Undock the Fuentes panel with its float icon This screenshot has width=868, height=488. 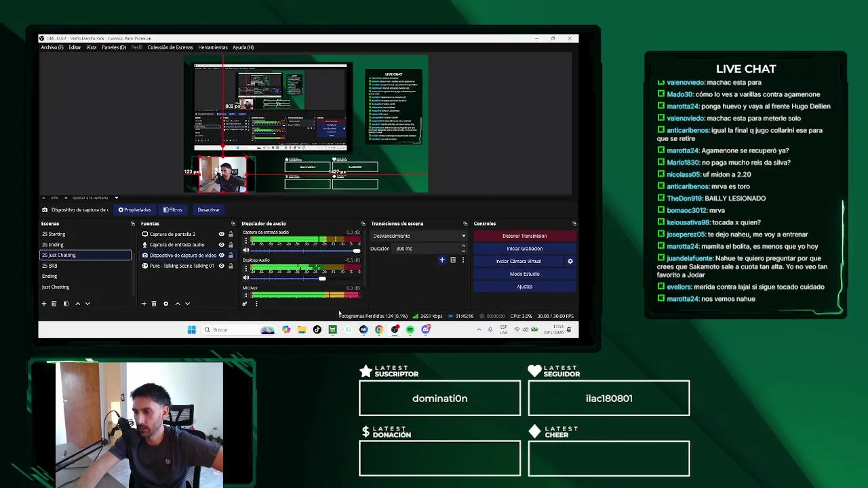(233, 224)
